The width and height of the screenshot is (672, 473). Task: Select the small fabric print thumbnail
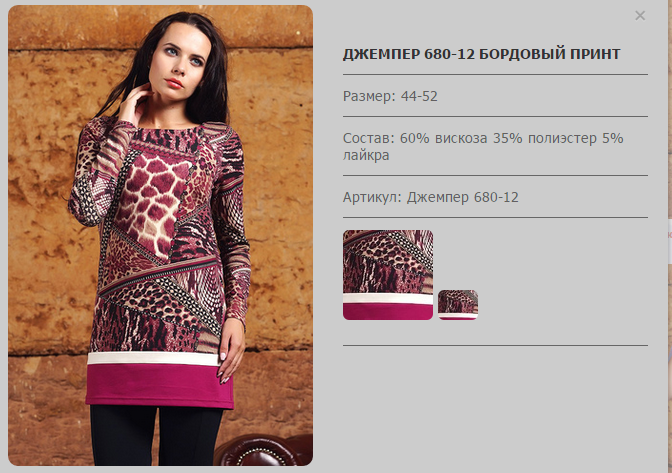458,305
